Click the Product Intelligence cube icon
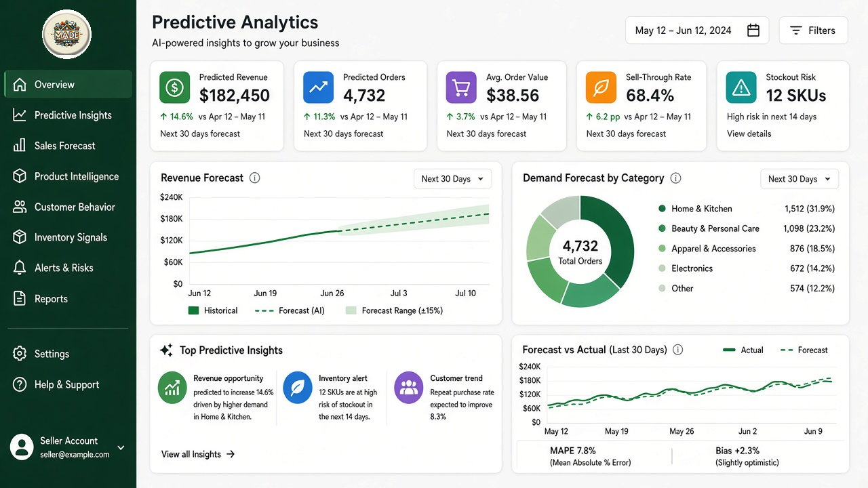 tap(20, 176)
